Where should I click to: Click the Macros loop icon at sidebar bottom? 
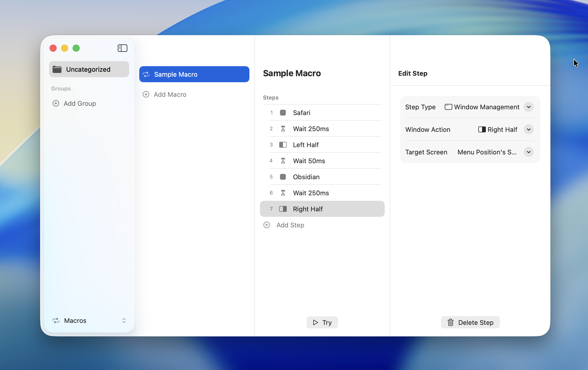(56, 321)
